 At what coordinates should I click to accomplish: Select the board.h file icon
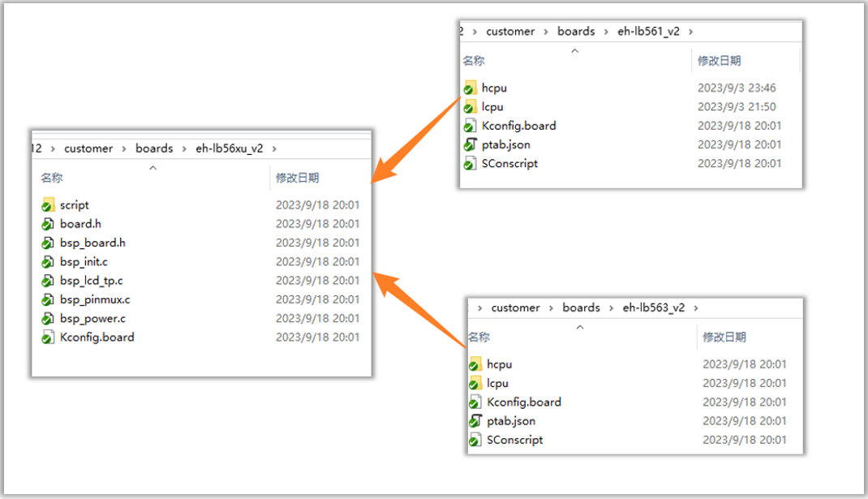(x=48, y=224)
